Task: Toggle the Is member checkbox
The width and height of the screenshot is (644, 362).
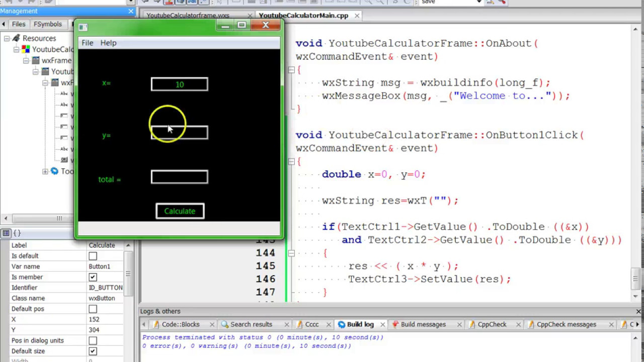Action: tap(93, 277)
